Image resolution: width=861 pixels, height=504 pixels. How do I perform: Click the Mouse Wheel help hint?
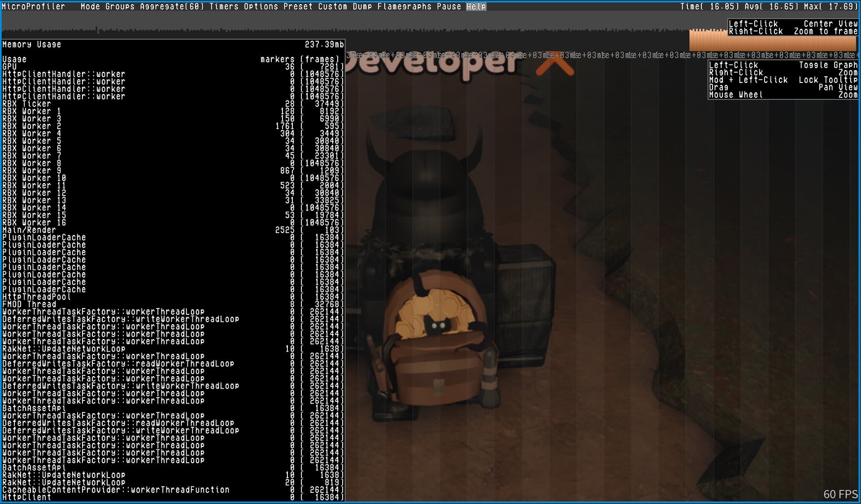[735, 95]
